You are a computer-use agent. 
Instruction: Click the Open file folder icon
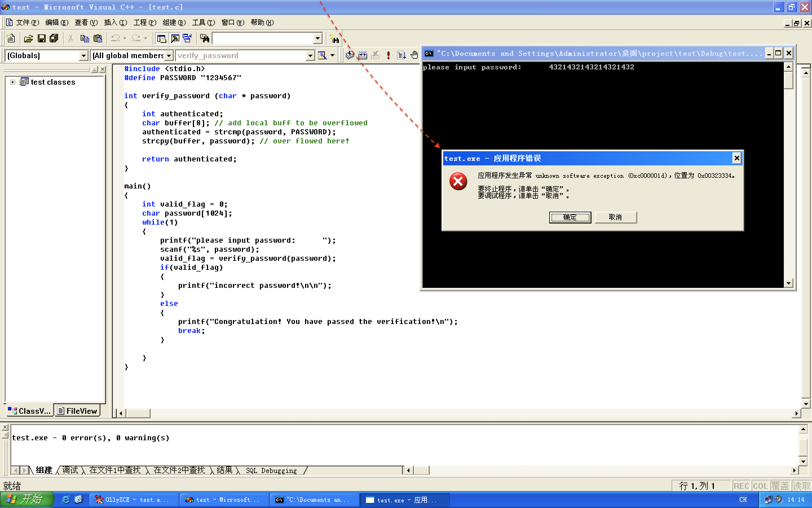pos(28,38)
